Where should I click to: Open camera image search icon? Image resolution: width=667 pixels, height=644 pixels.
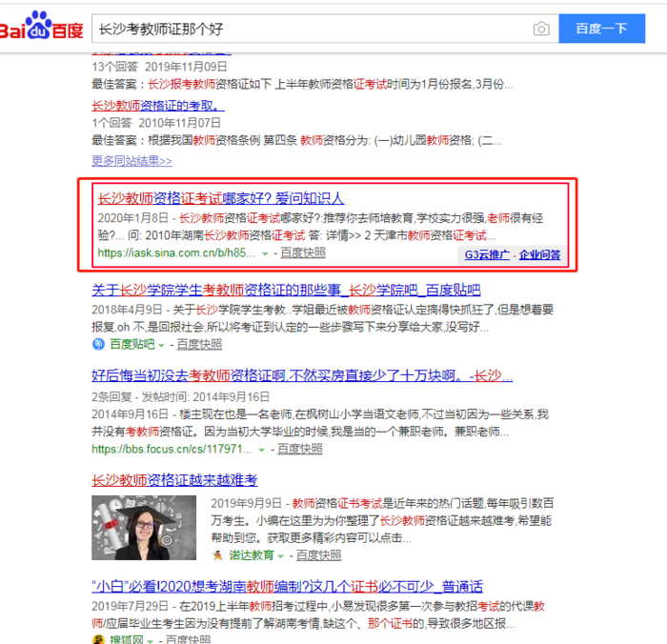tap(541, 29)
